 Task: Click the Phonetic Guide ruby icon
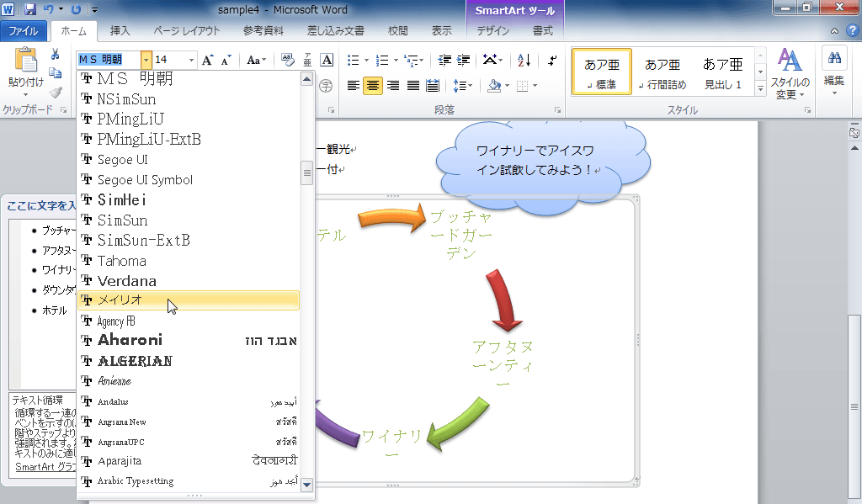pos(307,60)
